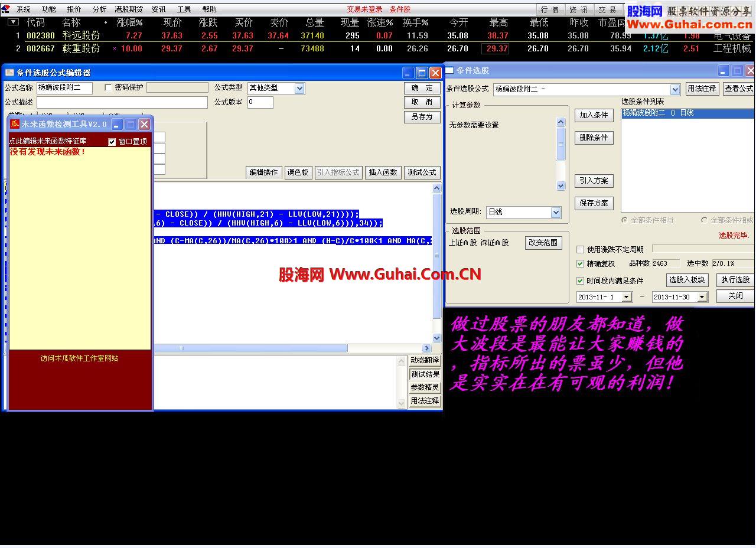Click 确定 button in formula editor

point(422,88)
